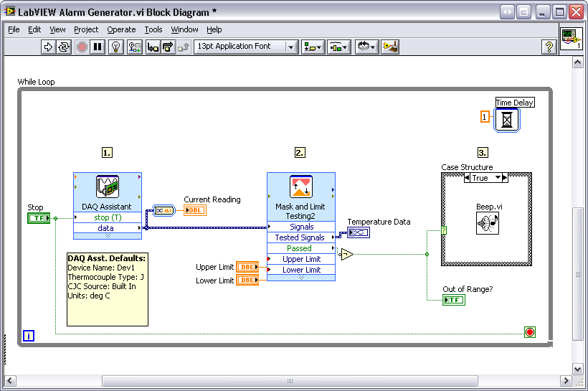Click the Upper Limit numeric control terminal
The width and height of the screenshot is (588, 391).
tap(247, 267)
